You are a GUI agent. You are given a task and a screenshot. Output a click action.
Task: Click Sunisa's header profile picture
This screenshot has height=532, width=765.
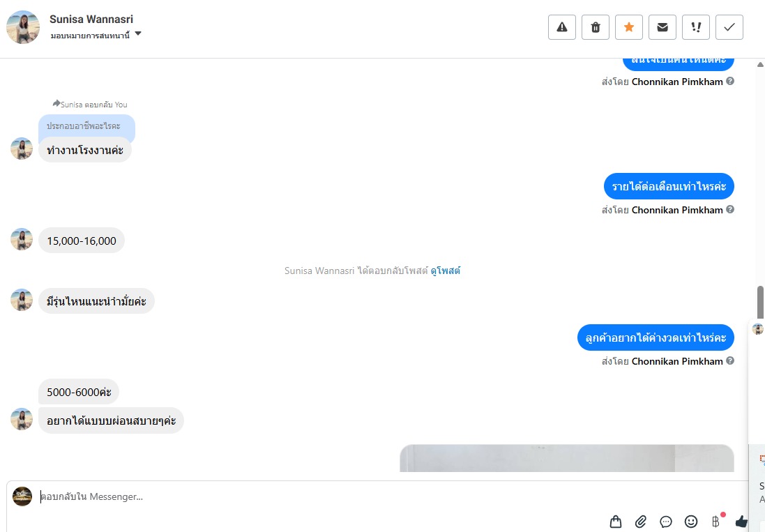pyautogui.click(x=23, y=26)
